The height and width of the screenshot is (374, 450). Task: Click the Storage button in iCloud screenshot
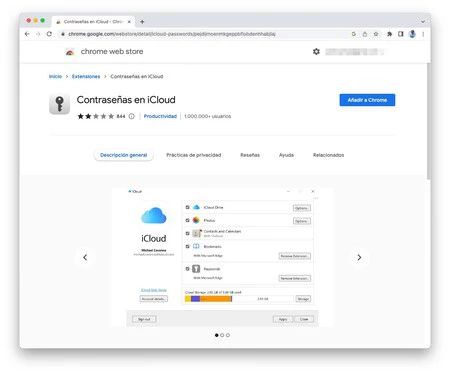[x=303, y=299]
